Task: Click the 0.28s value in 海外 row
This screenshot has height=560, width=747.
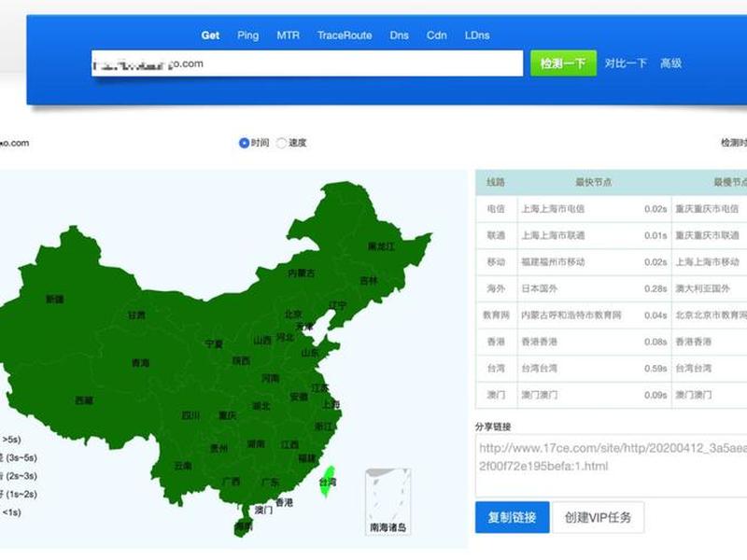Action: pos(655,288)
